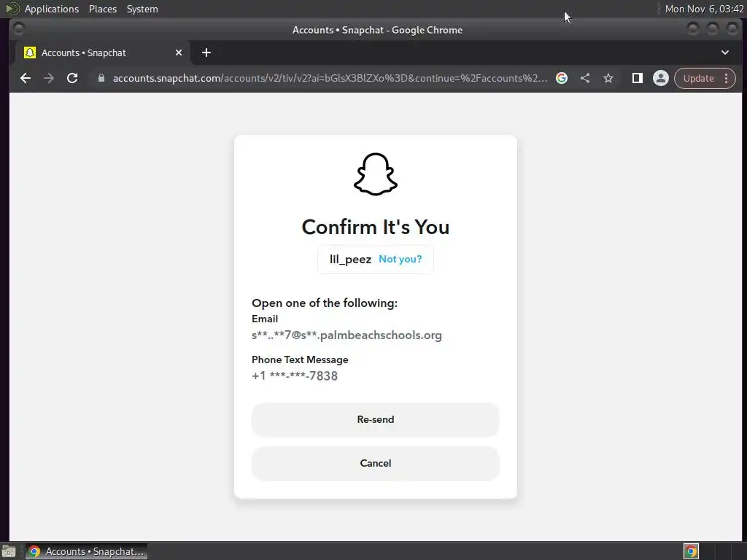Screen dimensions: 747x560
Task: Open the Applications menu
Action: (x=52, y=9)
